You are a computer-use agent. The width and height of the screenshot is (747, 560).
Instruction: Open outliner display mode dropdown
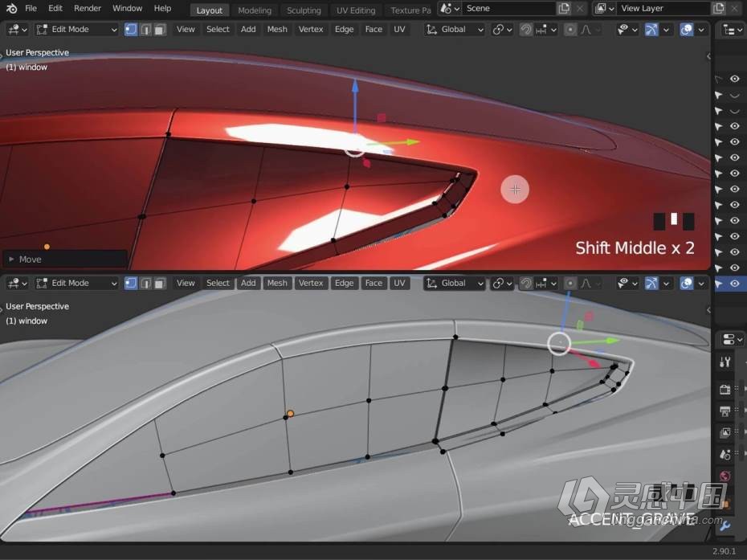pyautogui.click(x=733, y=30)
